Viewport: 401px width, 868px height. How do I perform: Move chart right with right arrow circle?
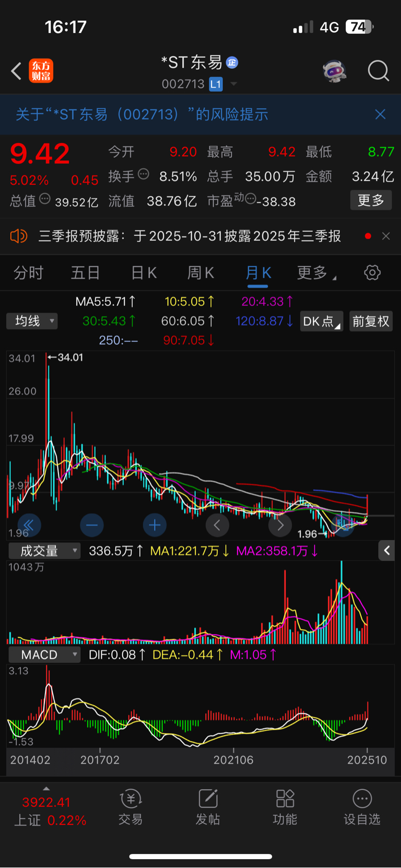(x=280, y=525)
